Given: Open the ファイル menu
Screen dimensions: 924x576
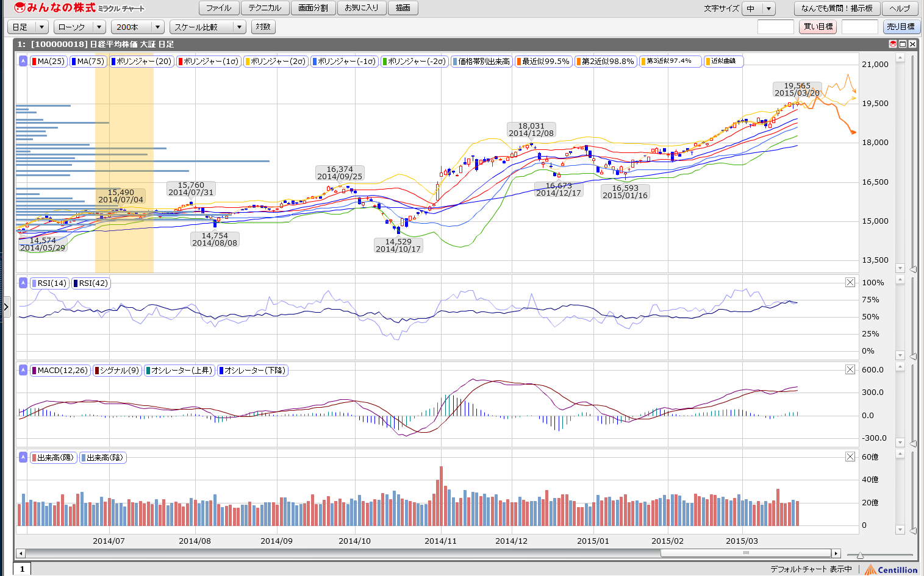Looking at the screenshot, I should [x=218, y=8].
